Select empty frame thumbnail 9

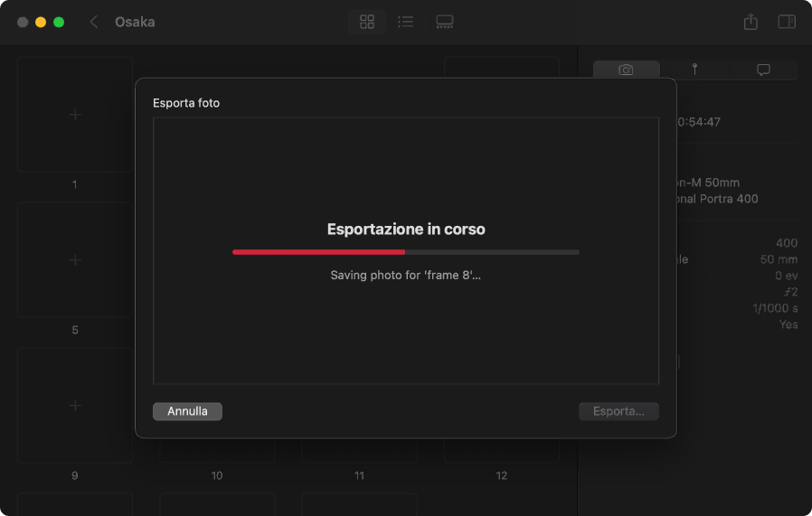[x=75, y=405]
